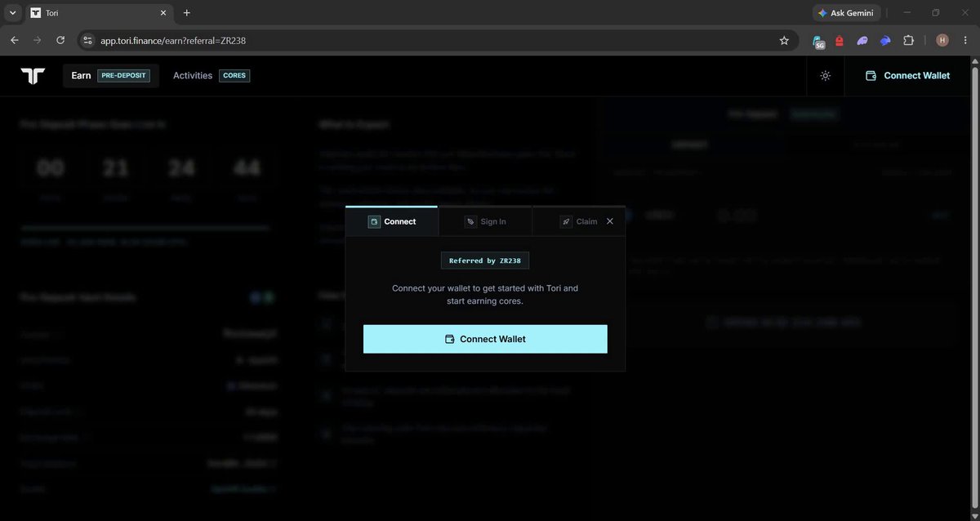Switch to the Claim tab
980x521 pixels.
click(x=578, y=221)
